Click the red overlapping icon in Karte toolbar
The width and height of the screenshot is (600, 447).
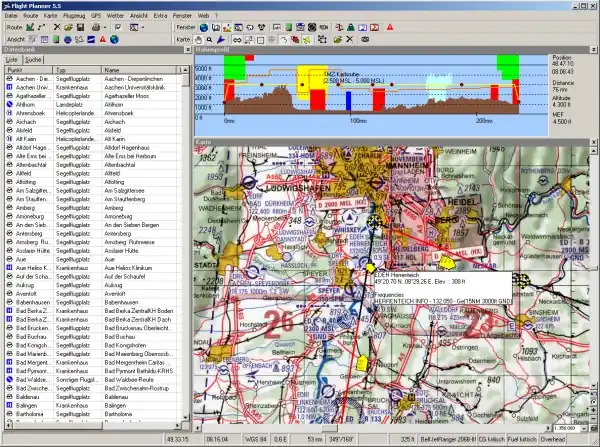tap(295, 39)
